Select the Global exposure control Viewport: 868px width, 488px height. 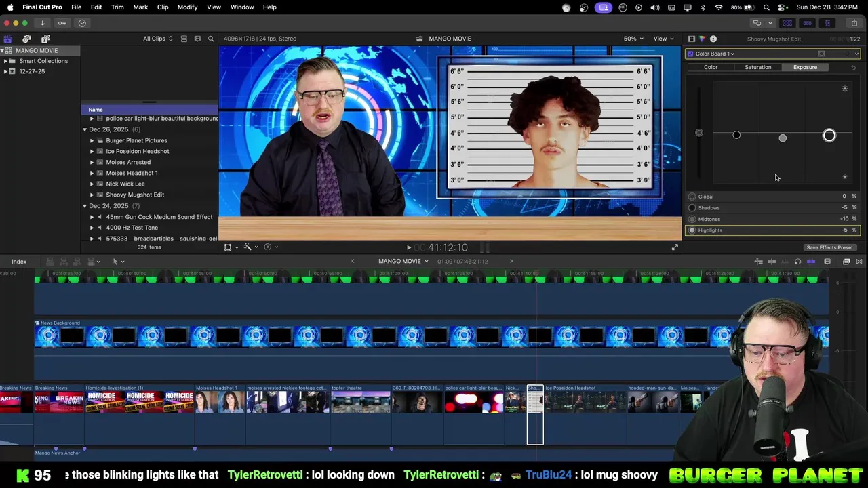pyautogui.click(x=699, y=133)
